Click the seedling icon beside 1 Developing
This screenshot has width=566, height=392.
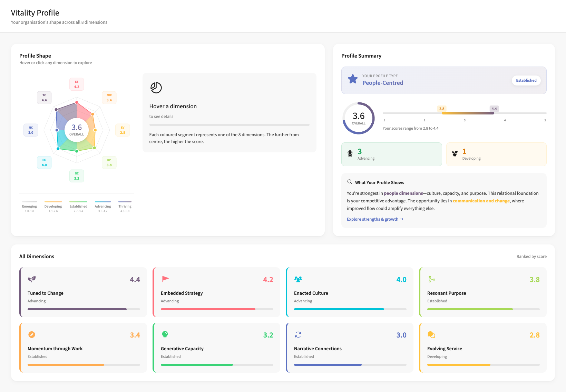click(x=455, y=153)
